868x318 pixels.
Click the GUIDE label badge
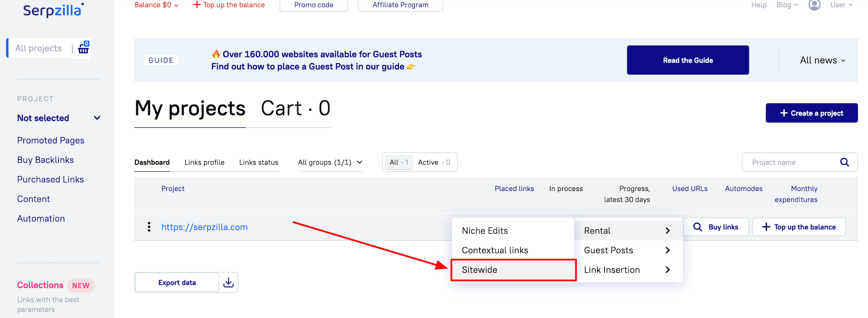(161, 60)
